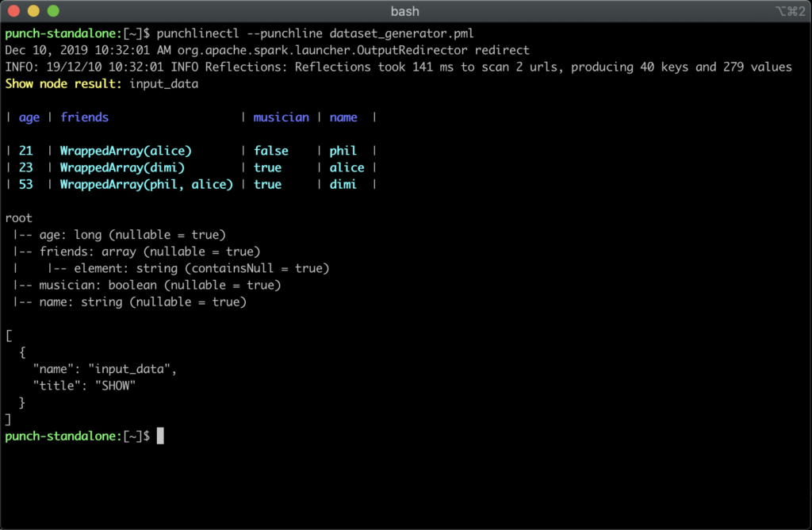The width and height of the screenshot is (812, 530).
Task: Click age value '23' in table
Action: click(x=26, y=168)
